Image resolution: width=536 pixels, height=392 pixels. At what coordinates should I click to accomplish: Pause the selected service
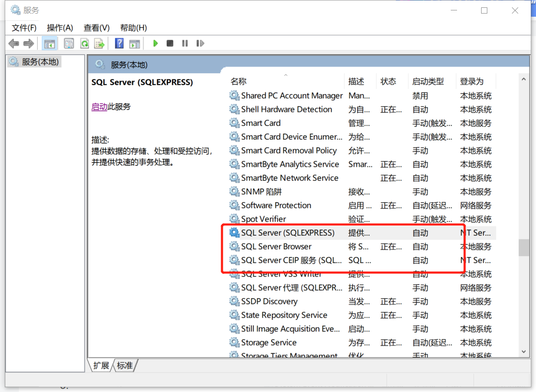185,43
